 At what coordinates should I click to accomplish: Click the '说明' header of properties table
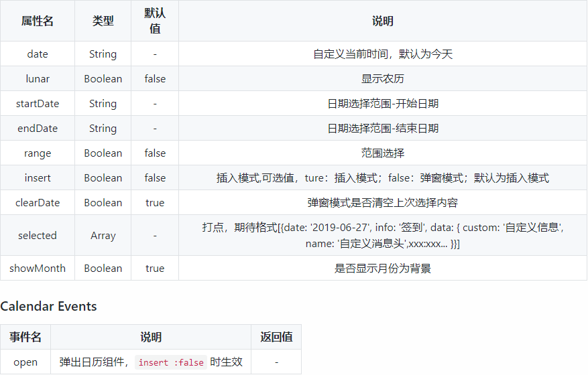(x=383, y=21)
